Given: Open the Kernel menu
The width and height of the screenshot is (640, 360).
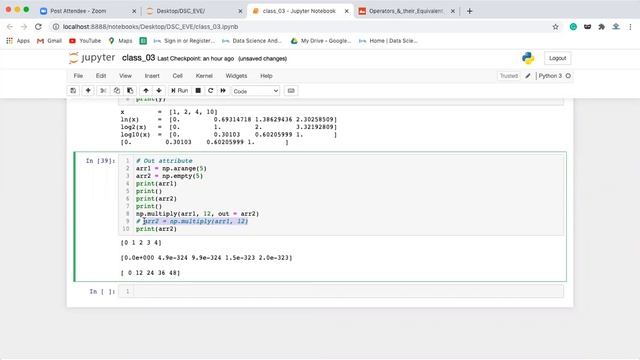Looking at the screenshot, I should click(204, 76).
